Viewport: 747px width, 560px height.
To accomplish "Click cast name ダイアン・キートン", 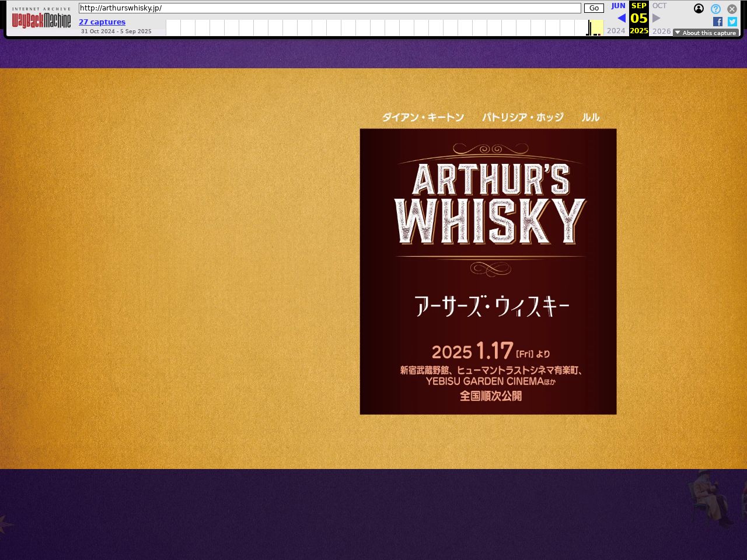I will tap(423, 117).
